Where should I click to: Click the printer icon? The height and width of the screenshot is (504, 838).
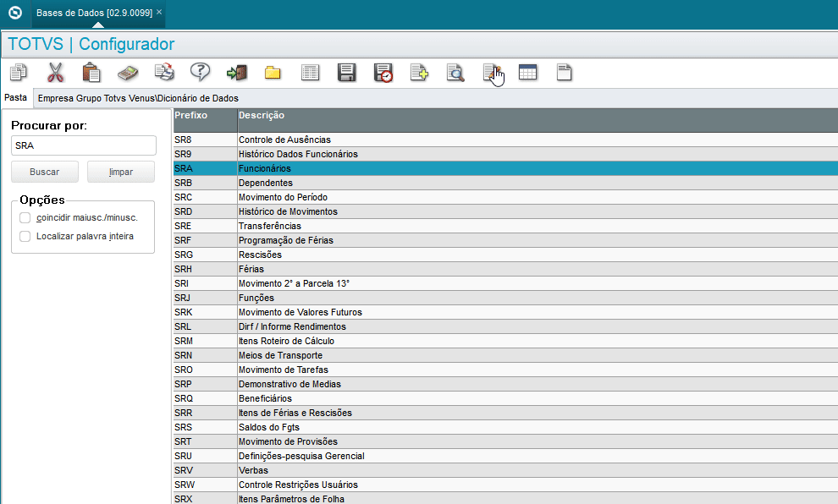coord(164,72)
